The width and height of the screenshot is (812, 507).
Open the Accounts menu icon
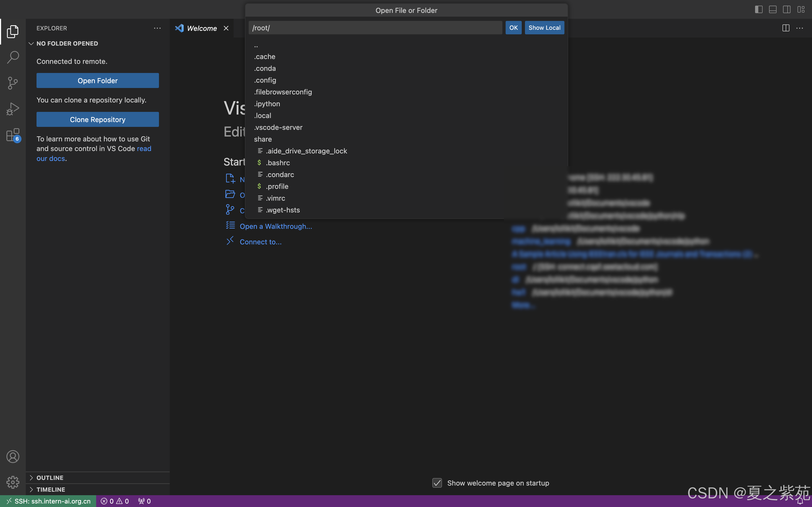(x=13, y=457)
